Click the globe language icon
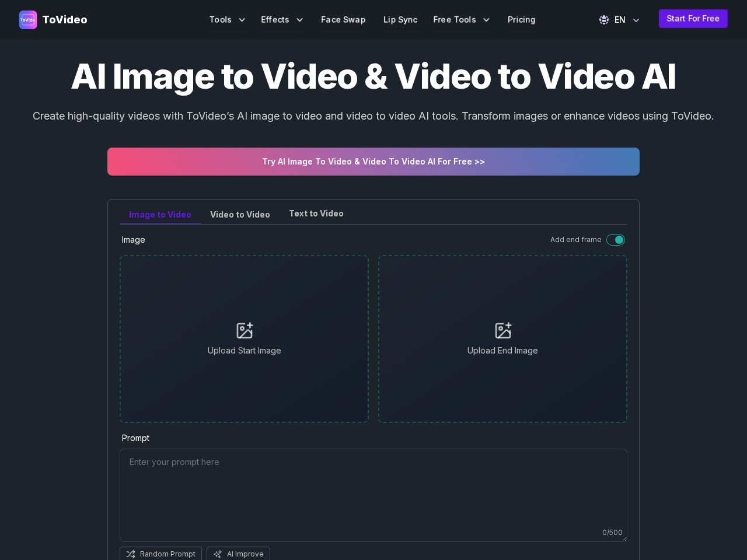Screen dimensions: 747x560 [604, 19]
